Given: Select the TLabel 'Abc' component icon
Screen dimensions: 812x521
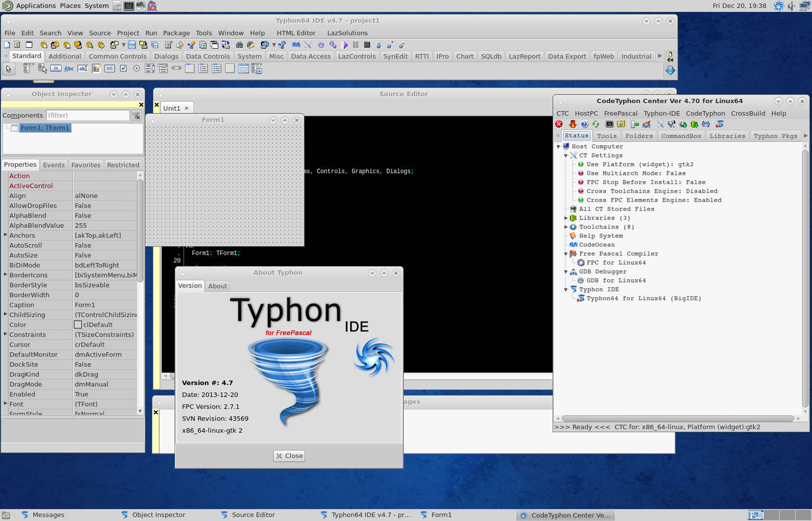Looking at the screenshot, I should coord(69,69).
